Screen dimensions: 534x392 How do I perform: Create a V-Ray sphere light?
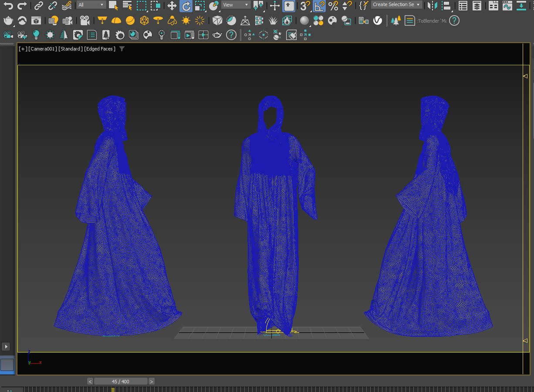[130, 20]
